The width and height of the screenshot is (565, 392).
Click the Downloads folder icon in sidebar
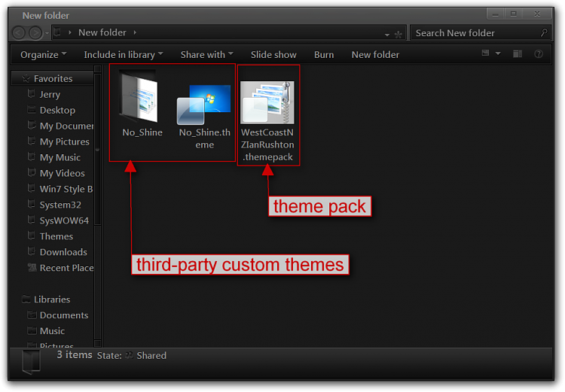click(x=32, y=251)
